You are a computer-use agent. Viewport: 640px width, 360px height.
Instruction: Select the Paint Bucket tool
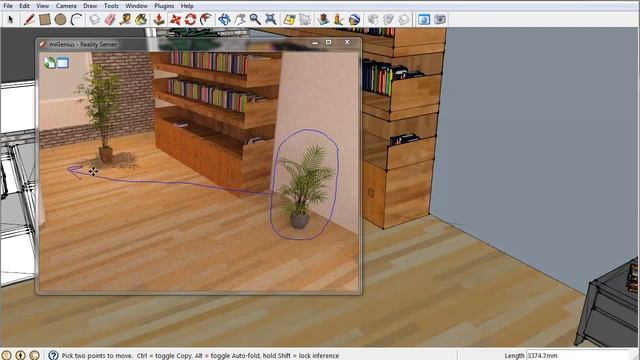point(141,19)
